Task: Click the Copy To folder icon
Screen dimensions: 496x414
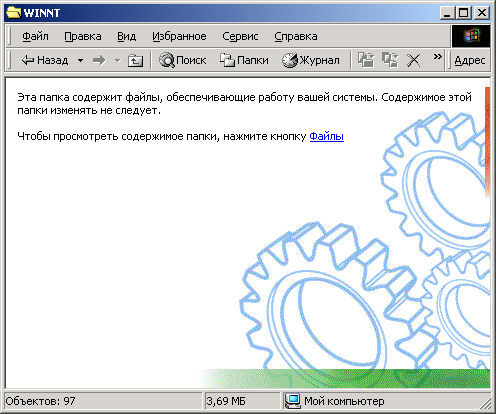Action: pyautogui.click(x=390, y=60)
